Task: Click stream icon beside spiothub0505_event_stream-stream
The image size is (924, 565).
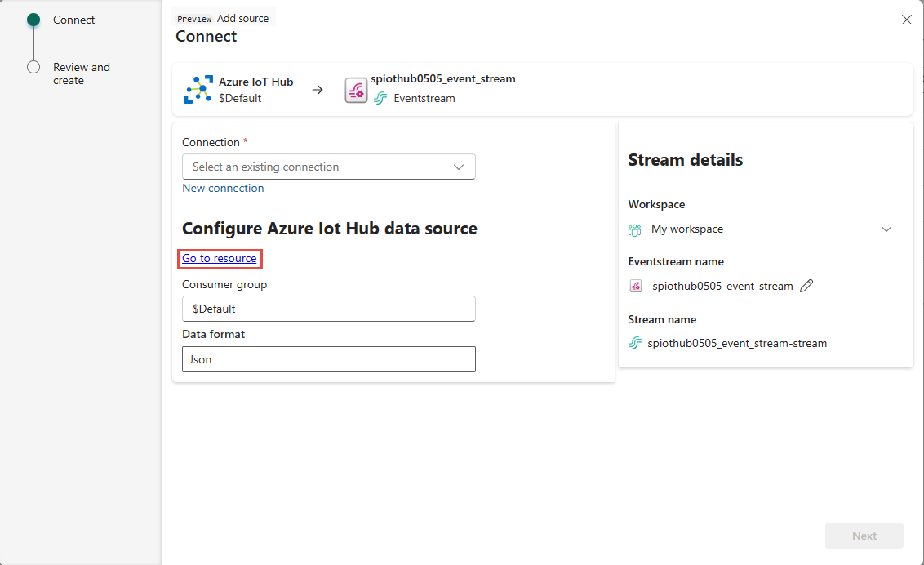Action: (635, 343)
